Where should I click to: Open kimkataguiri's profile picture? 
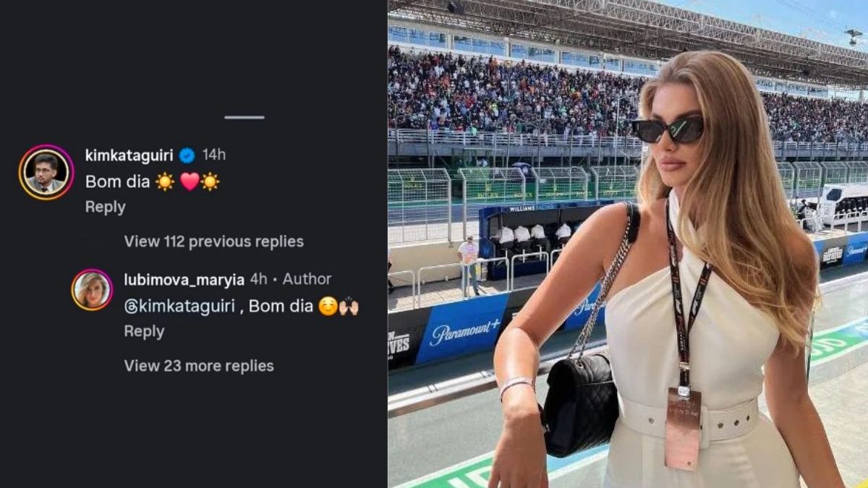(x=46, y=172)
